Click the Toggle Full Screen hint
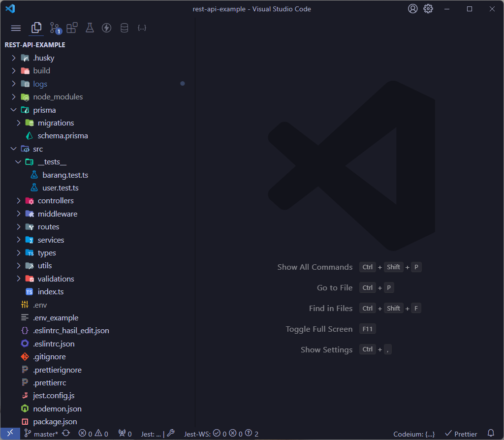 (319, 329)
